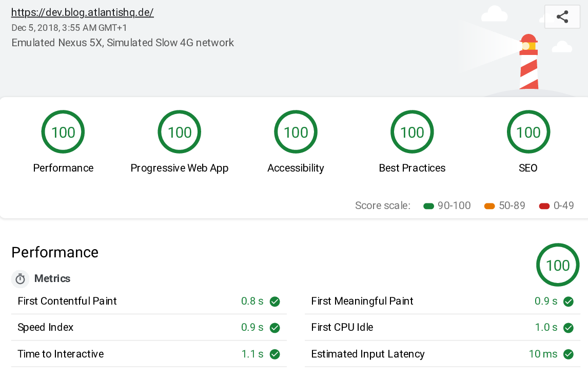This screenshot has height=376, width=588.
Task: Expand the Speed Index metric row
Action: click(x=46, y=328)
